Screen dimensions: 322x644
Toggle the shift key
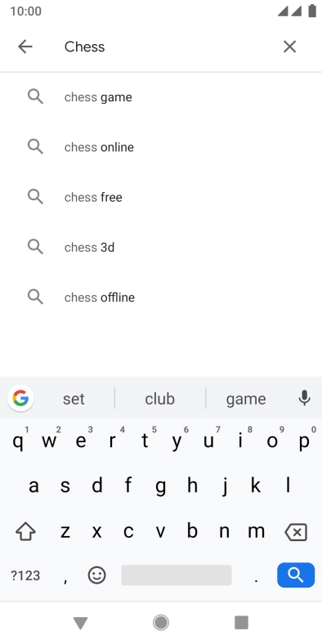tap(25, 532)
